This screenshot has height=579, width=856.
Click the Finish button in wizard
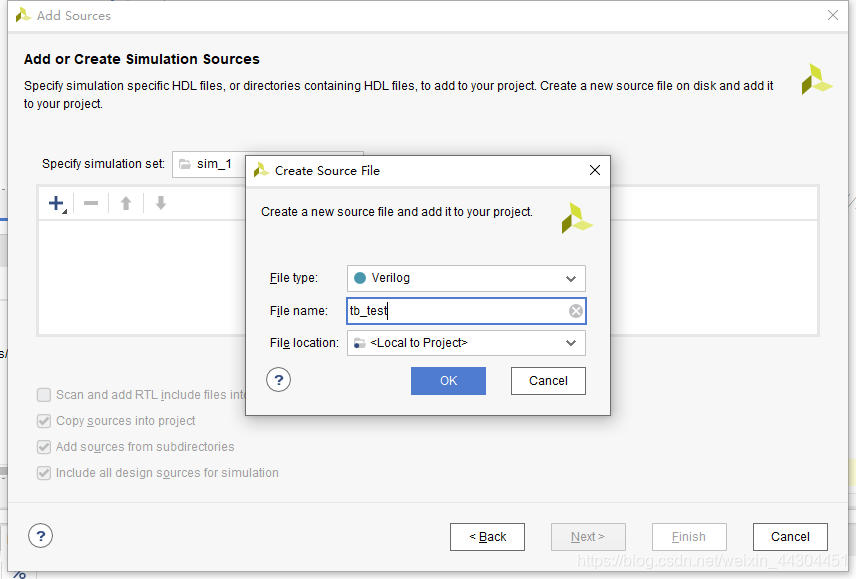[x=689, y=537]
